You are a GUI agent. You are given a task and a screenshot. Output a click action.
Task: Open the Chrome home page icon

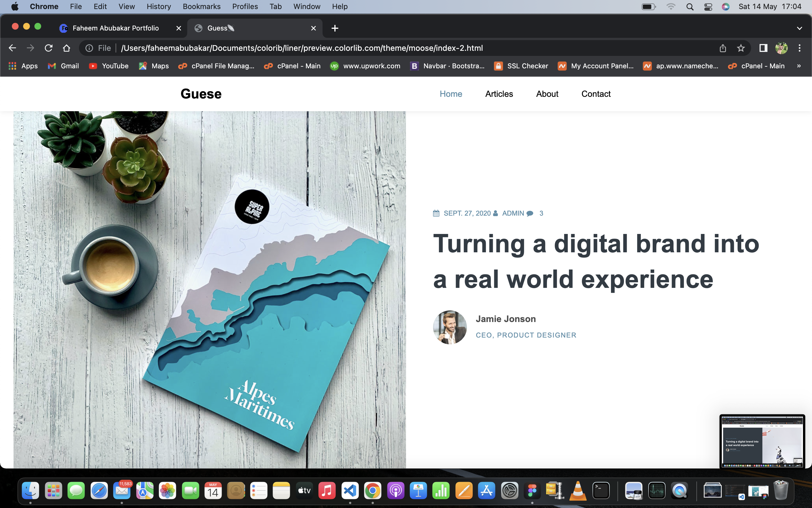coord(67,48)
